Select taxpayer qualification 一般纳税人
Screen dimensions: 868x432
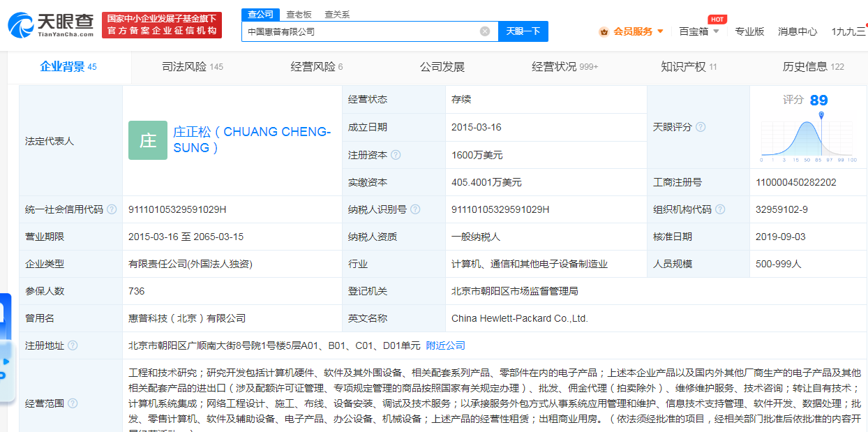click(x=476, y=237)
